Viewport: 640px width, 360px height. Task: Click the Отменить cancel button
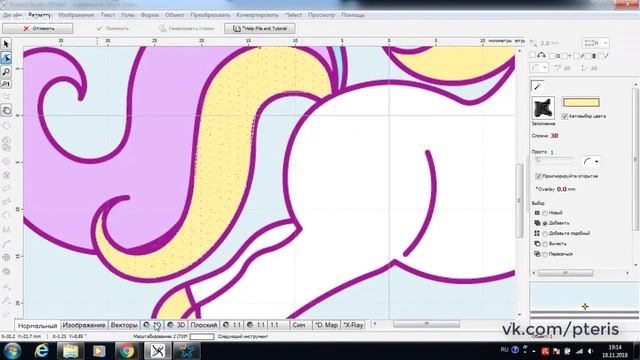38,29
